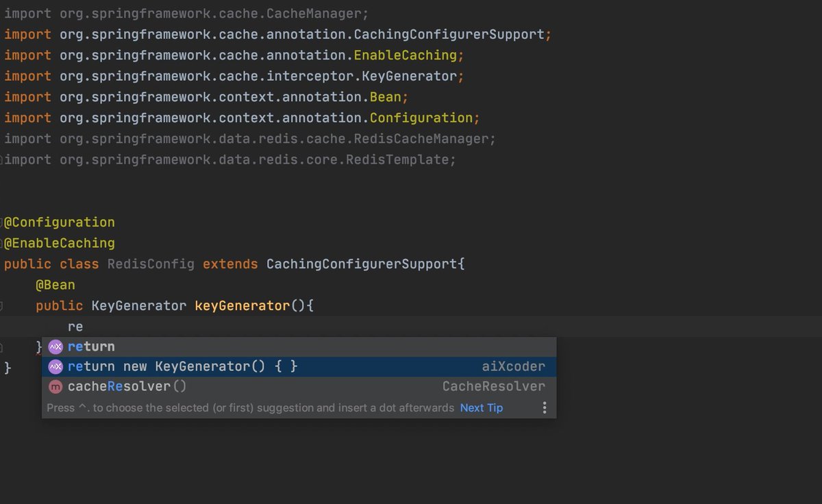Select the plain "return" completion suggestion
This screenshot has width=822, height=504.
point(299,346)
